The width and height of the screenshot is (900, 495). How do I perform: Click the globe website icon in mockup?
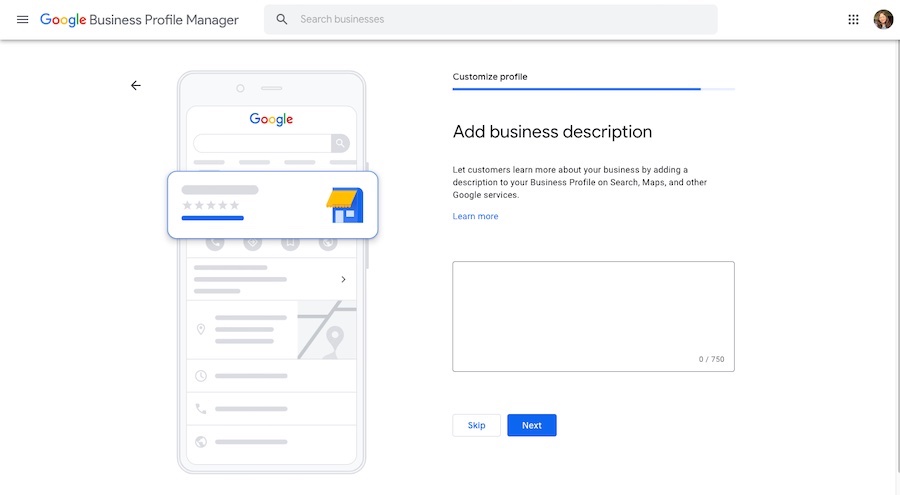pos(201,442)
